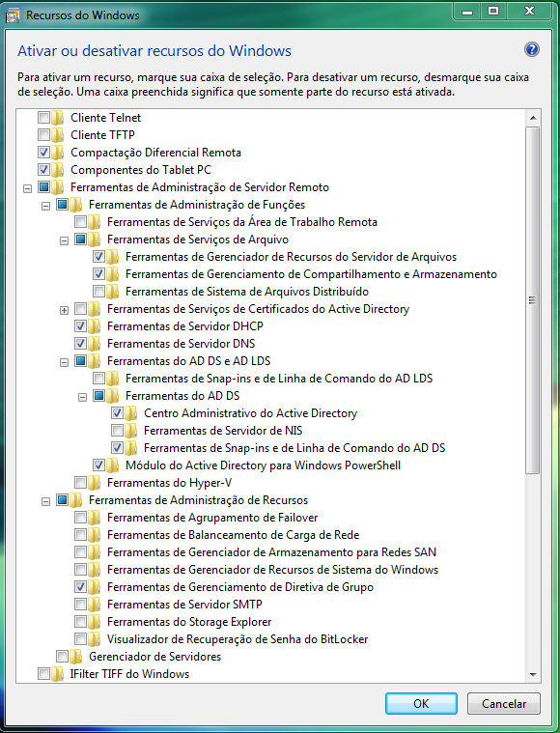Click the folder icon next to Ferramentas do Hyper-V

95,483
